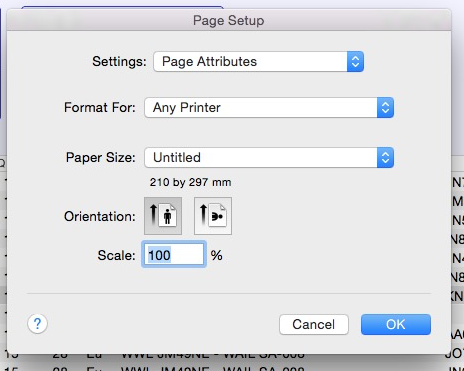Viewport: 464px width, 371px height.
Task: Open the help question mark button
Action: pos(37,324)
